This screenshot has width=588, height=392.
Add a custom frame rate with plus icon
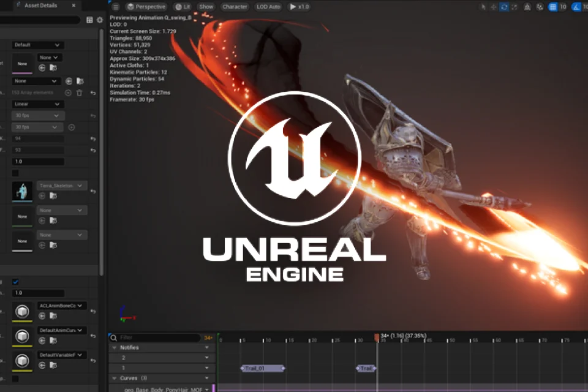click(72, 127)
